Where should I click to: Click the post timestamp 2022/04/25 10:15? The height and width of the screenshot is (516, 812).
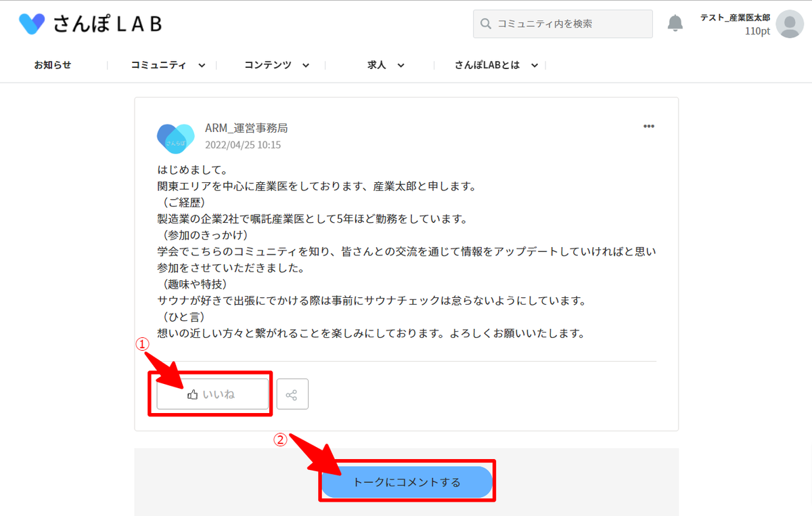[243, 145]
